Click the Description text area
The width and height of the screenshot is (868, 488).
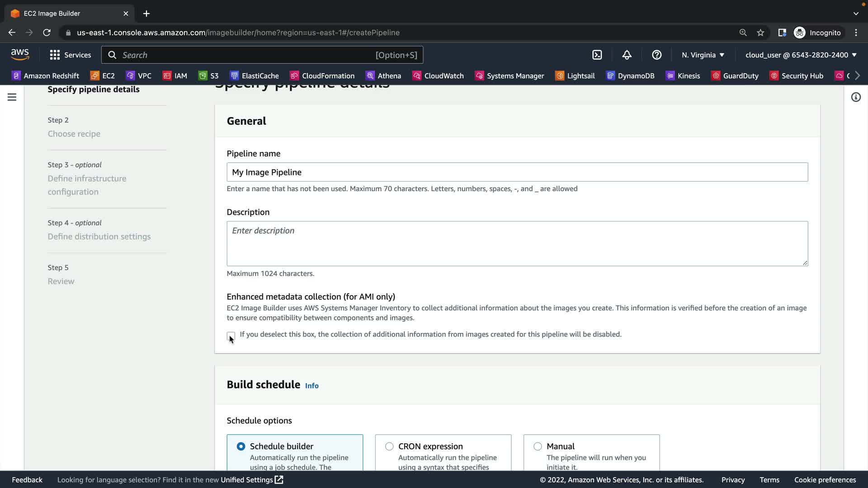tap(517, 243)
